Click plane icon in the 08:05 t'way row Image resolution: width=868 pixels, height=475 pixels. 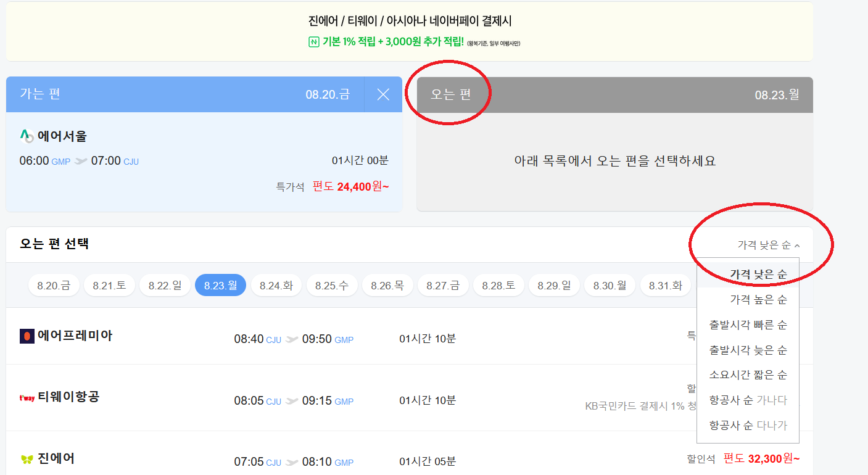pos(292,401)
